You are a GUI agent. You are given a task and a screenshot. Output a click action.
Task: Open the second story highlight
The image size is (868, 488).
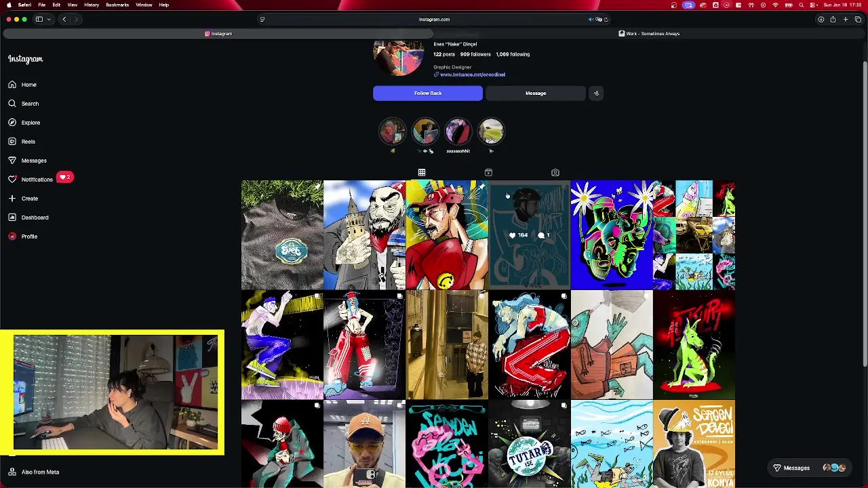click(x=425, y=131)
